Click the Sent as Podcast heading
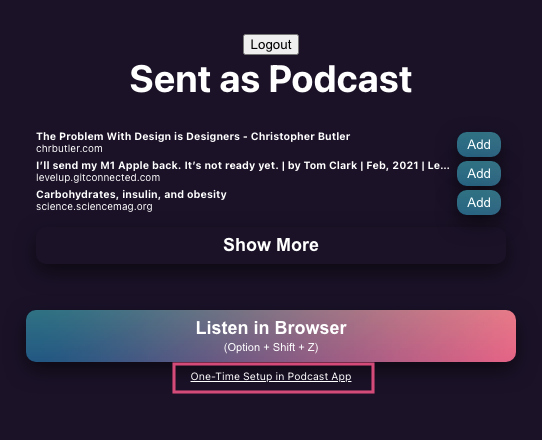The height and width of the screenshot is (440, 542). click(271, 79)
